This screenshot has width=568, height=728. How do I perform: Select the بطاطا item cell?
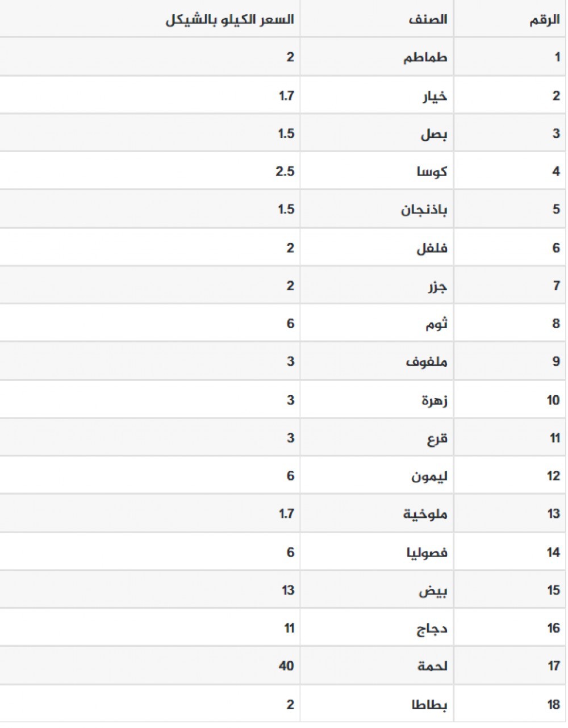pos(429,705)
